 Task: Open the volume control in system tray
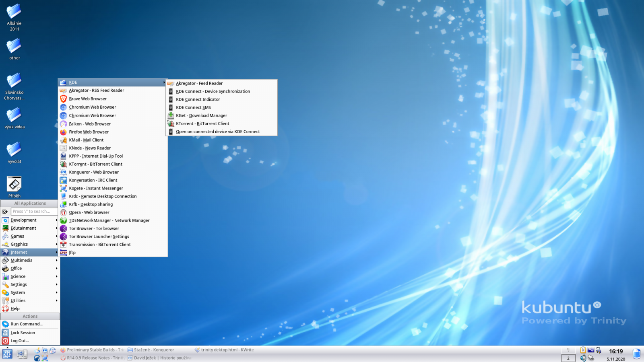583,358
